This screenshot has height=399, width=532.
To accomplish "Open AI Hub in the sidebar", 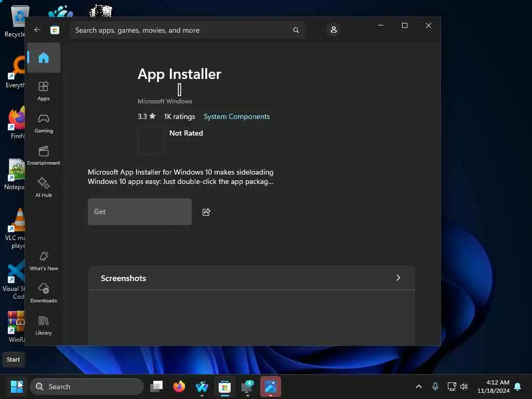I will [x=44, y=188].
